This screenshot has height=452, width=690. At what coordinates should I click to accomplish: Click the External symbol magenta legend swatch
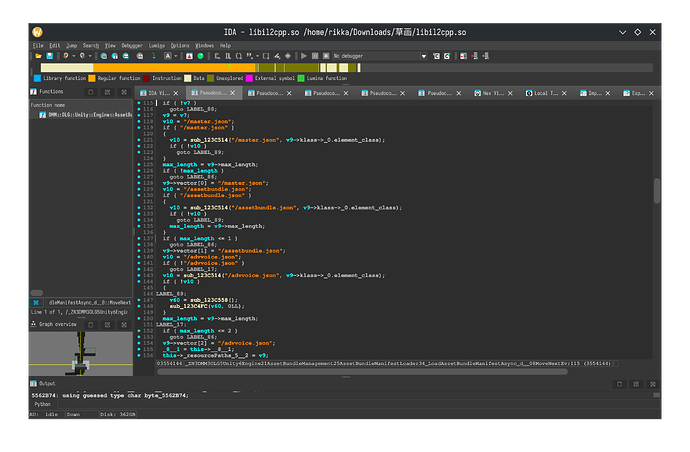pyautogui.click(x=249, y=78)
